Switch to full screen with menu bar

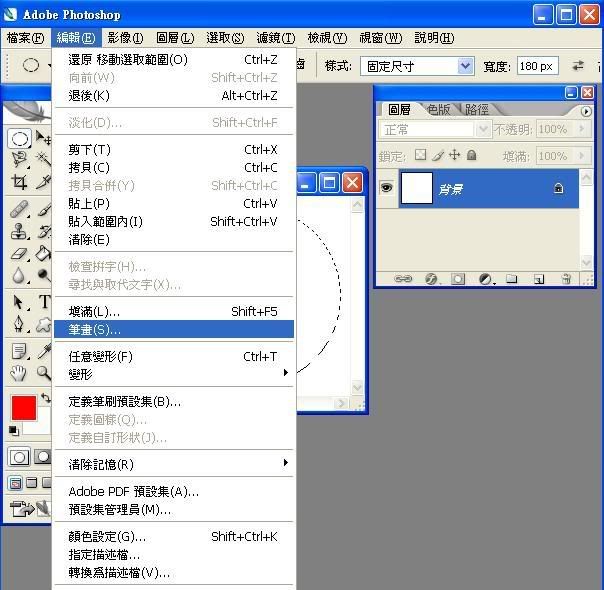click(x=32, y=483)
